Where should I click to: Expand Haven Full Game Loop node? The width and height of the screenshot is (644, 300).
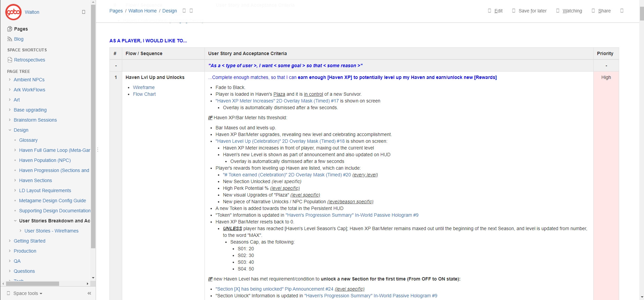pyautogui.click(x=15, y=150)
